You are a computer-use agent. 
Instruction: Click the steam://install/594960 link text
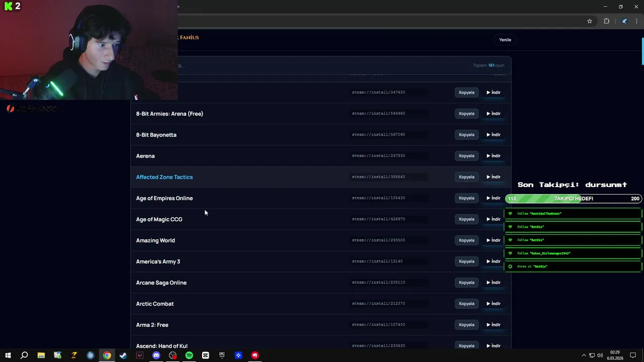(x=378, y=114)
